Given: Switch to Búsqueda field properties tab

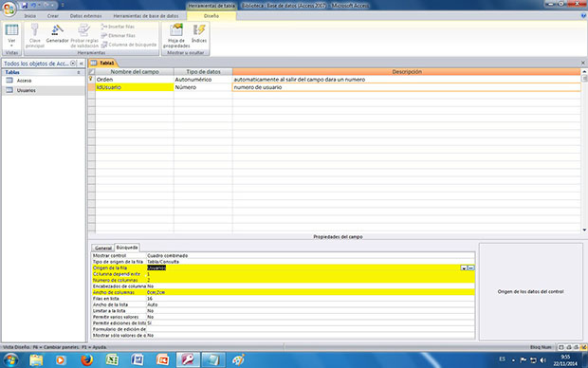Looking at the screenshot, I should (127, 248).
